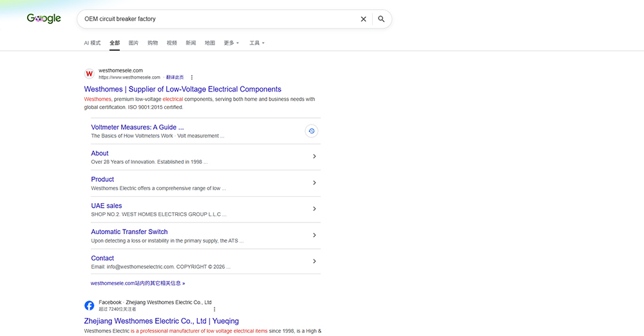Click 翻译此页 translate link

pyautogui.click(x=175, y=77)
